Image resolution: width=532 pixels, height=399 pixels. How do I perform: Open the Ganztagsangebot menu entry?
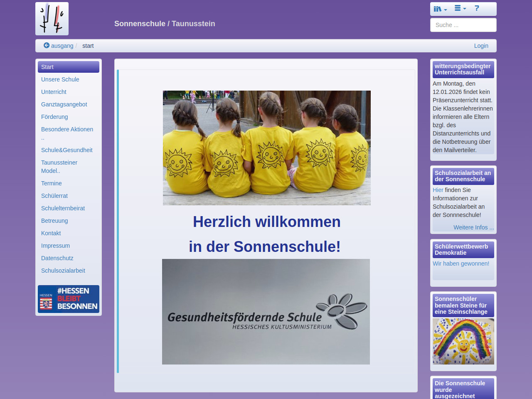tap(64, 104)
